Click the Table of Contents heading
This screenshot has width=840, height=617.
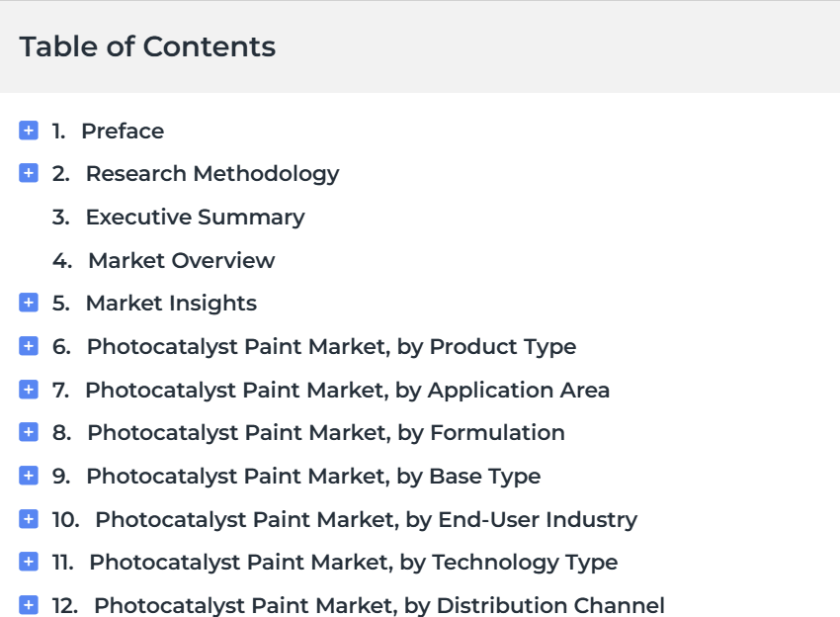coord(147,46)
